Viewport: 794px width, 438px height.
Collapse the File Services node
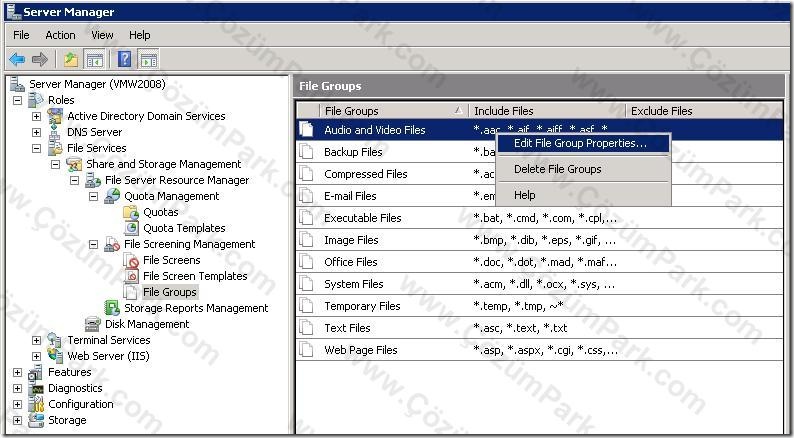tap(36, 148)
